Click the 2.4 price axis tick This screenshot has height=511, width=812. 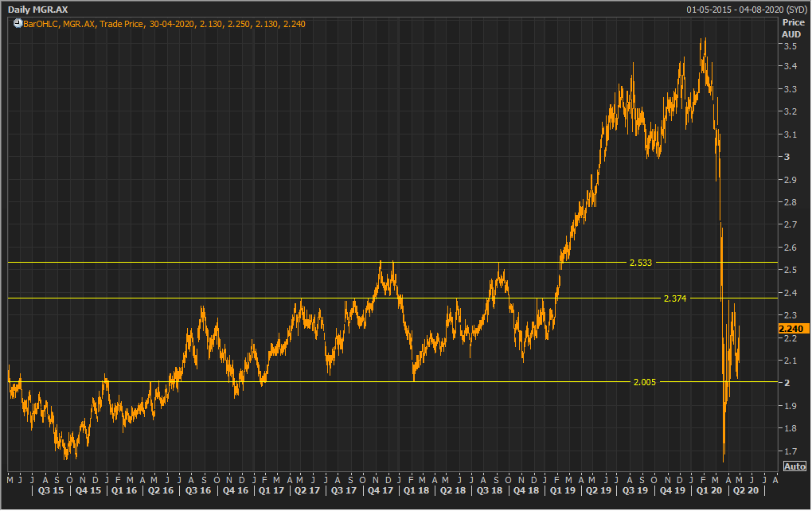tap(791, 293)
